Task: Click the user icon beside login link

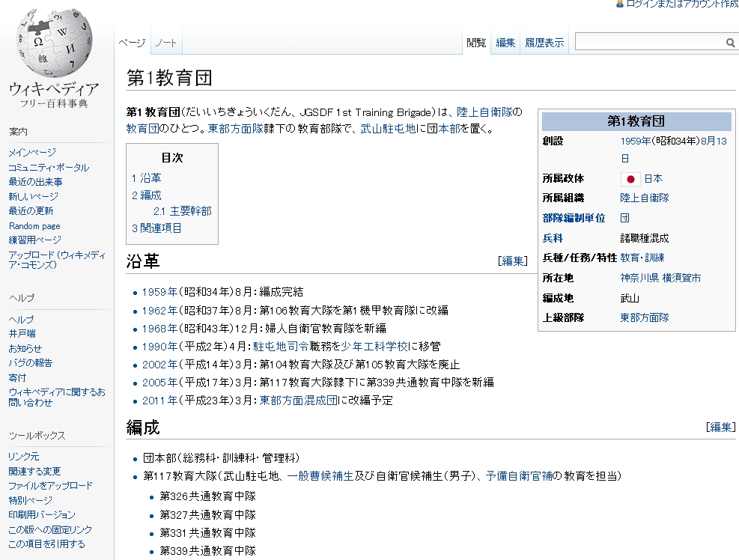Action: (x=620, y=4)
